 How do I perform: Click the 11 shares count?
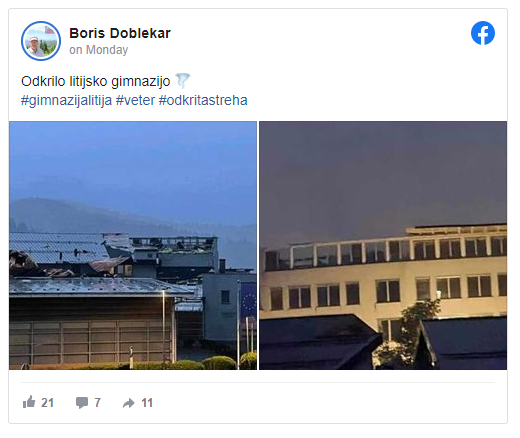pyautogui.click(x=147, y=403)
